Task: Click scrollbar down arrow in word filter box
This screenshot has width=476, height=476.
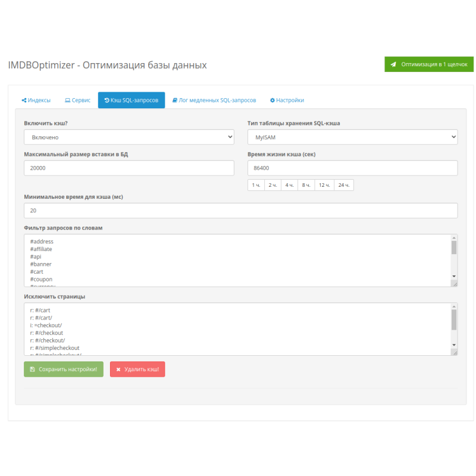Action: (x=454, y=277)
